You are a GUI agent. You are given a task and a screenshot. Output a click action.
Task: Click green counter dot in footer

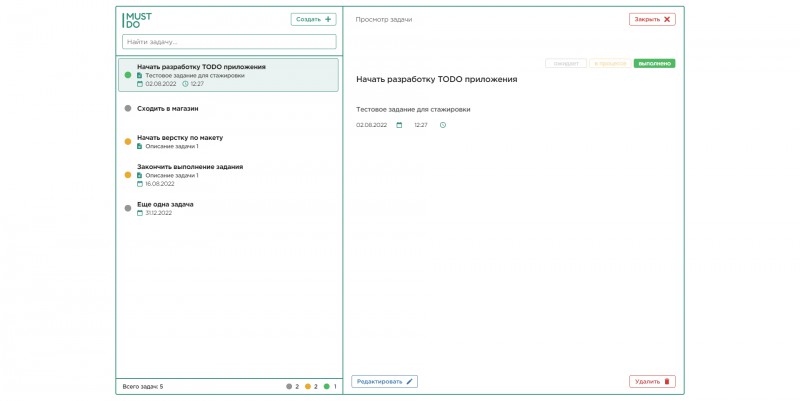tap(327, 387)
